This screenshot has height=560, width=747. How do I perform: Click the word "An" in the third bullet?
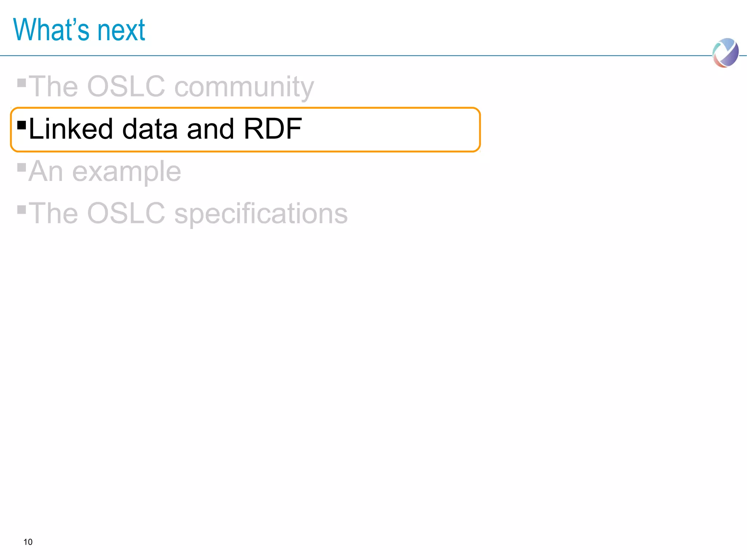46,171
